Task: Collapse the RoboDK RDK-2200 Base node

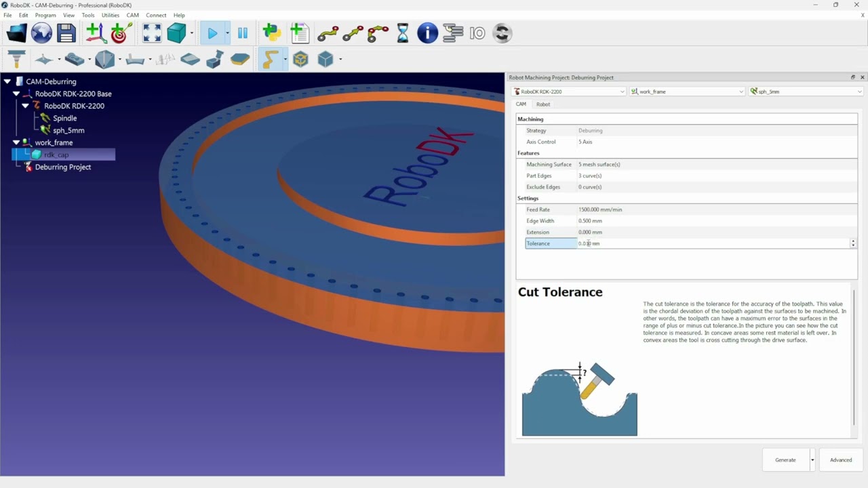Action: pos(16,94)
